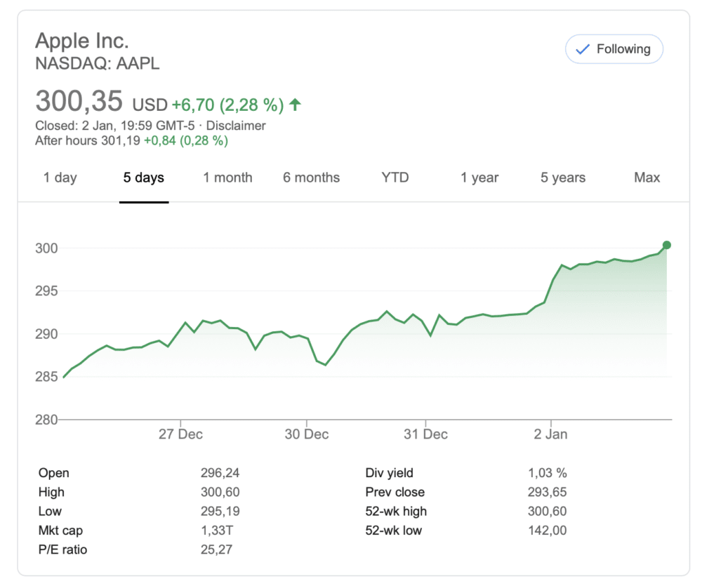
Task: Open the 1 year chart view
Action: pyautogui.click(x=479, y=178)
